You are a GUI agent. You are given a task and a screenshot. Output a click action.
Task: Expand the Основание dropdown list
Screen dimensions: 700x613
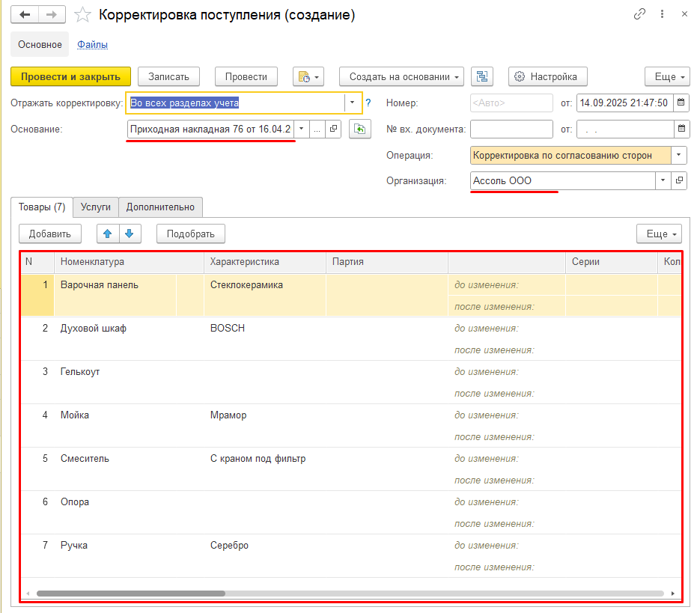pos(302,129)
